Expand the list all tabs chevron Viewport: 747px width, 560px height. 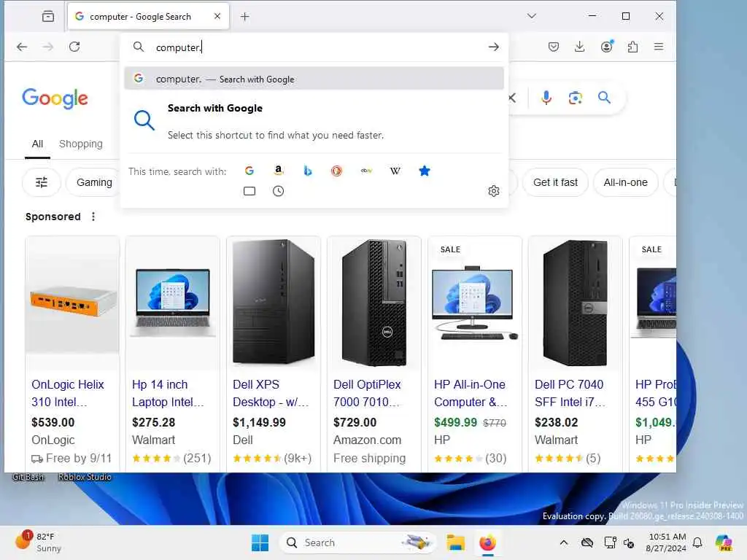(532, 16)
